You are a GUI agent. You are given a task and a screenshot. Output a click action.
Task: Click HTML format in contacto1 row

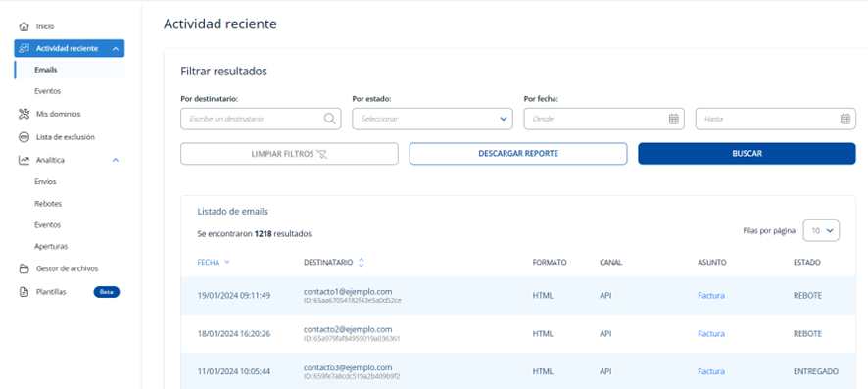click(543, 296)
